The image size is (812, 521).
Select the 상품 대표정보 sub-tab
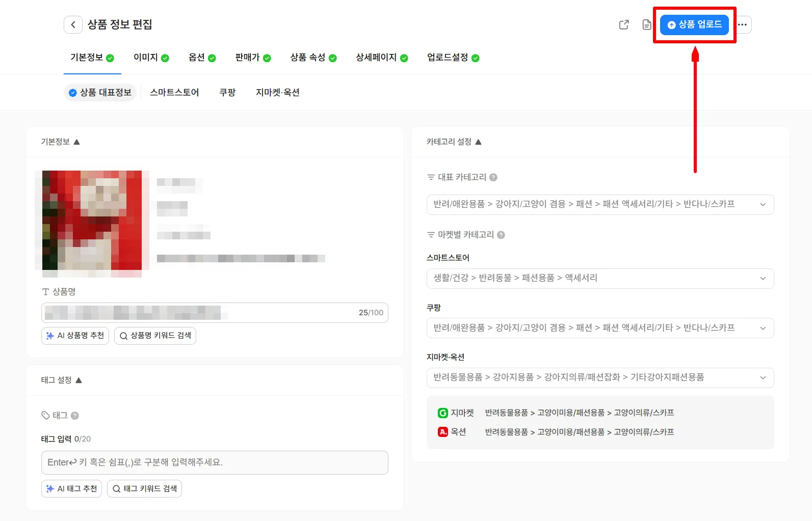pos(100,92)
